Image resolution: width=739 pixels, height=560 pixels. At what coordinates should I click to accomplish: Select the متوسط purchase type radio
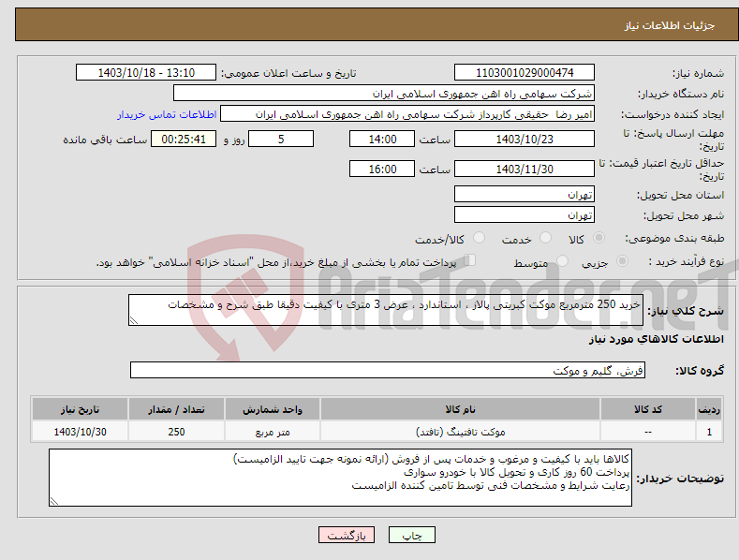click(562, 260)
